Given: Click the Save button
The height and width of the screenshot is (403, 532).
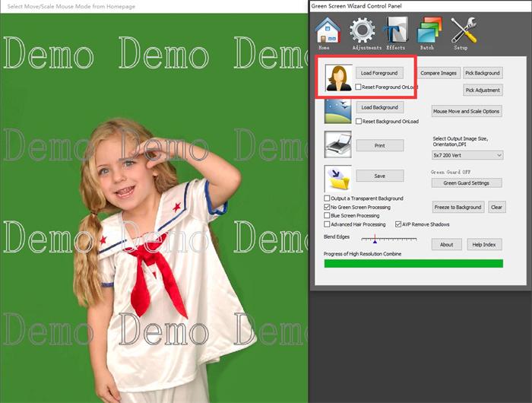Looking at the screenshot, I should 380,176.
